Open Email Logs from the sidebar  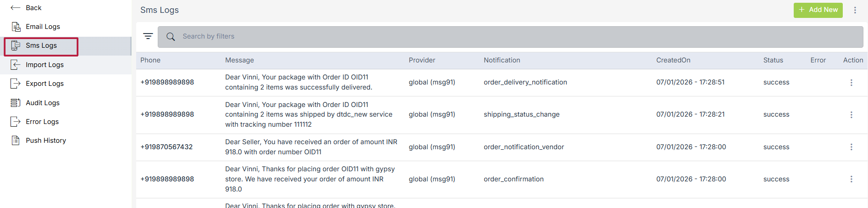click(43, 27)
